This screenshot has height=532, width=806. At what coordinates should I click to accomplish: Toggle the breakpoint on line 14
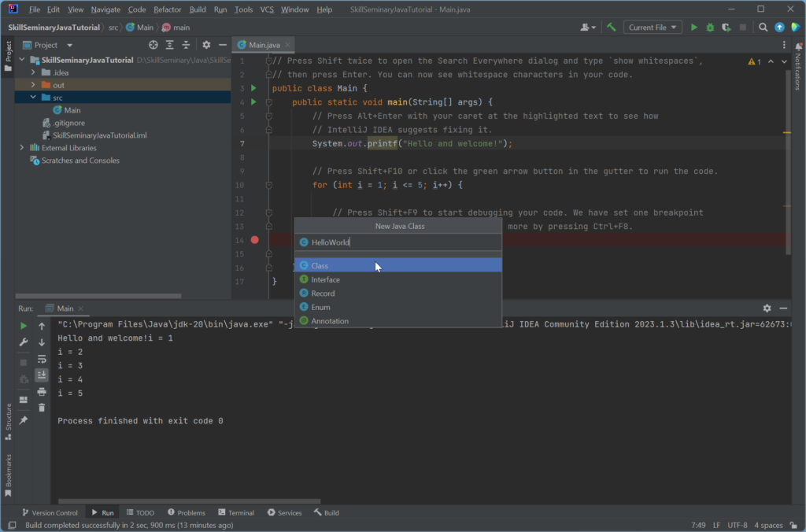coord(254,240)
